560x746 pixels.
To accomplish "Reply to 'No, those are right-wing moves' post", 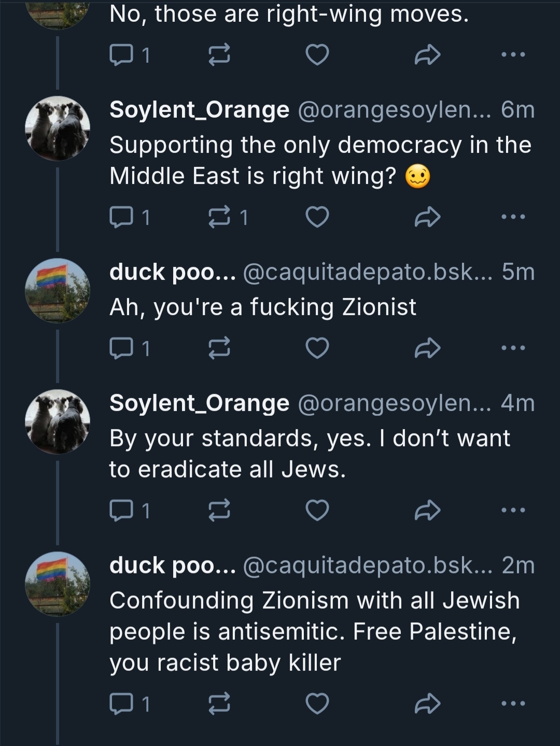I will [x=121, y=54].
